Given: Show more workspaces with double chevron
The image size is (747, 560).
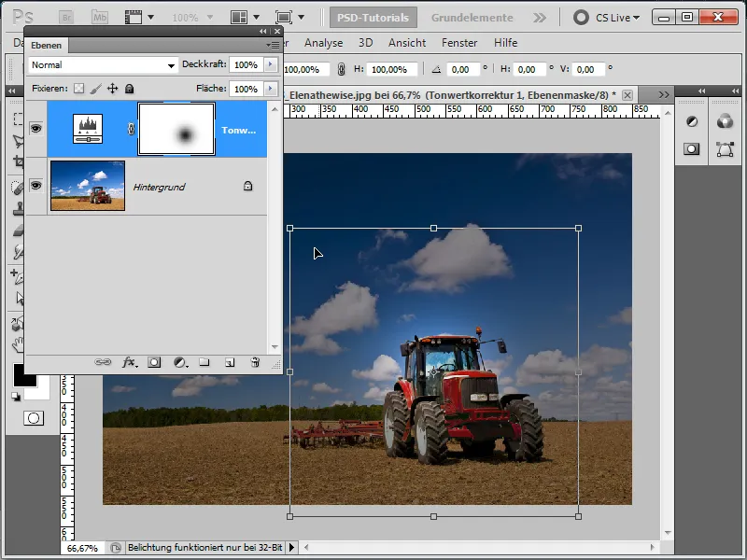Looking at the screenshot, I should (x=540, y=18).
